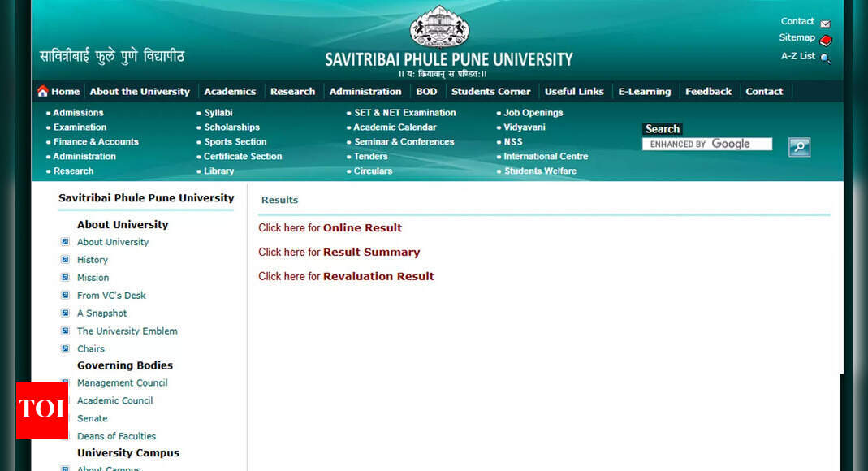868x471 pixels.
Task: Click the Contact envelope icon
Action: click(825, 24)
